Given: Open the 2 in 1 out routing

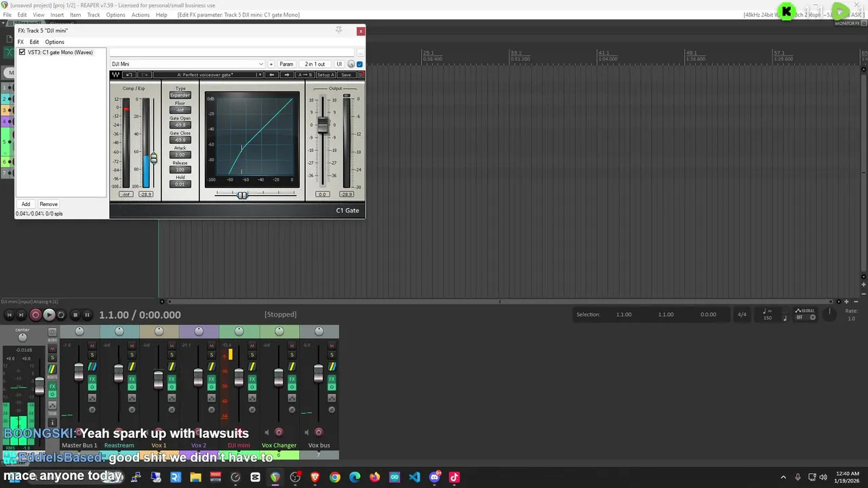Looking at the screenshot, I should [315, 64].
